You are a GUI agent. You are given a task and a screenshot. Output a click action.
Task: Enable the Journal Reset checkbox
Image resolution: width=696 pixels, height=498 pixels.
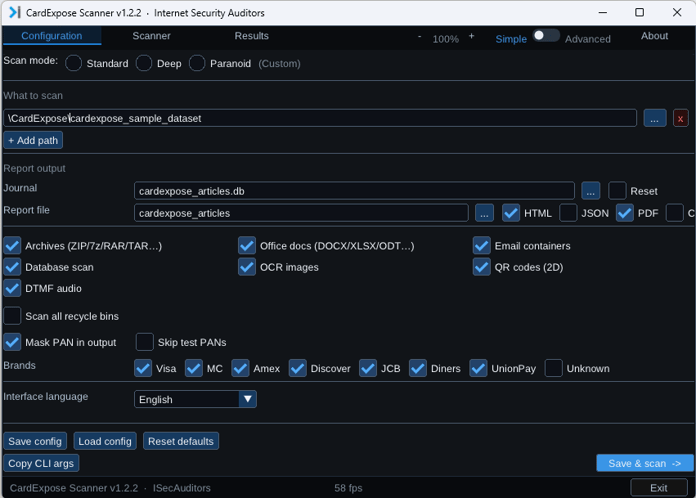click(x=617, y=191)
